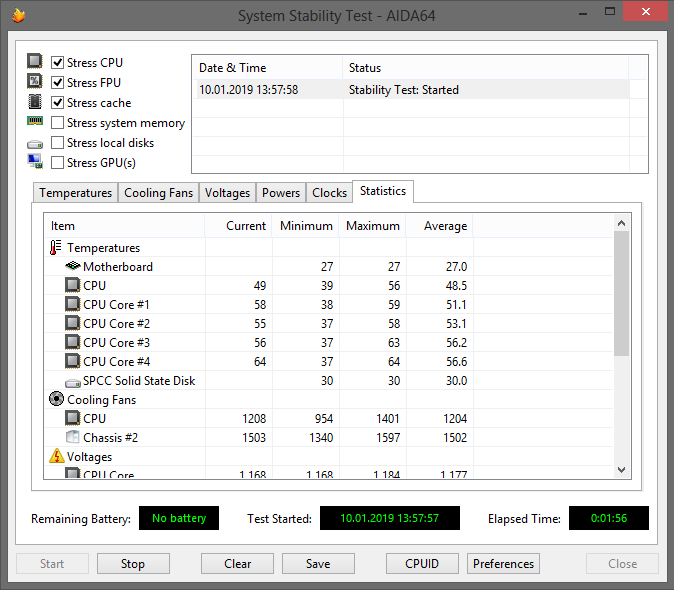Click the scroll down arrow of statistics list
This screenshot has height=590, width=674.
621,470
